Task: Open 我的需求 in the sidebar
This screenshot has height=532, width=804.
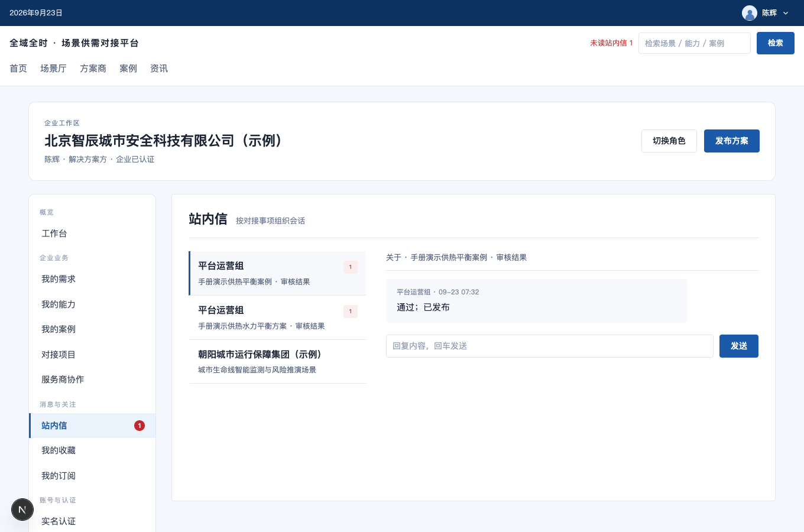Action: coord(92,279)
